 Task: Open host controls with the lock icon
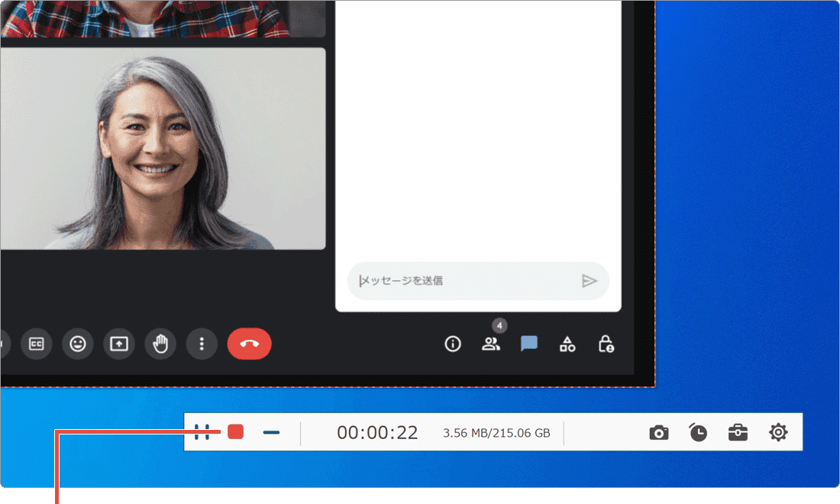pos(606,344)
